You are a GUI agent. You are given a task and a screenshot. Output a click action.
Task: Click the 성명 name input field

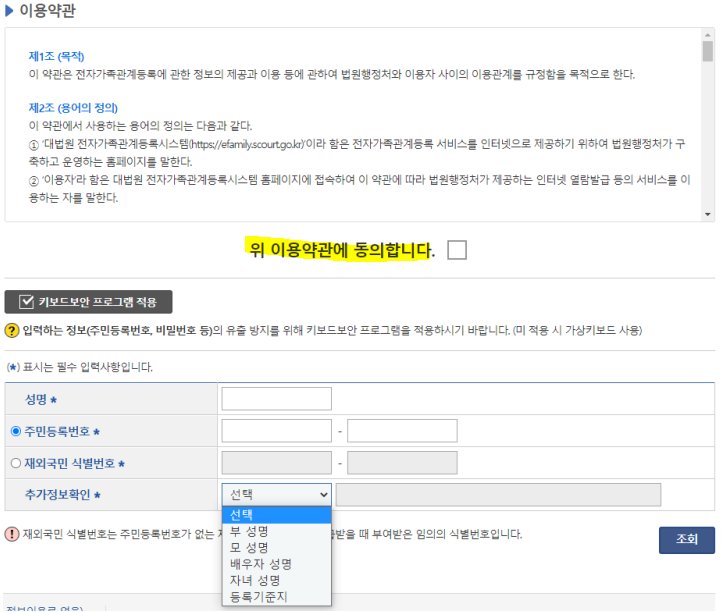click(x=277, y=399)
